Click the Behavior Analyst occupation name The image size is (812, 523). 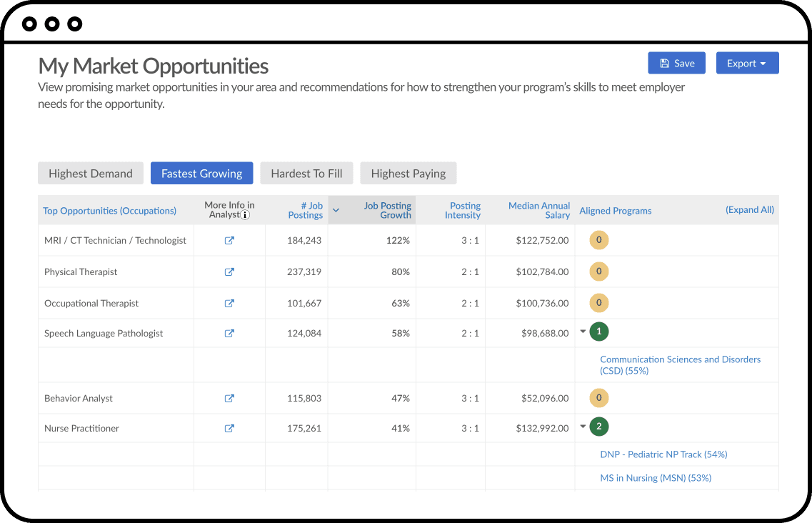coord(78,398)
